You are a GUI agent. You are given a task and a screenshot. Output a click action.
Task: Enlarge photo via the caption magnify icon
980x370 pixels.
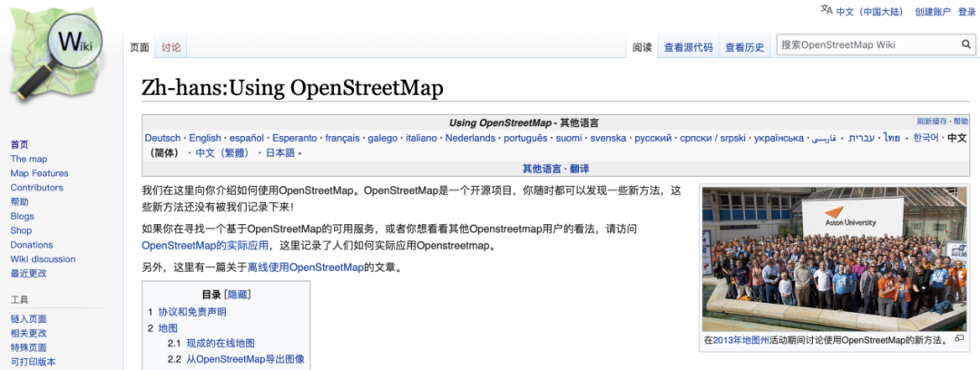coord(959,339)
